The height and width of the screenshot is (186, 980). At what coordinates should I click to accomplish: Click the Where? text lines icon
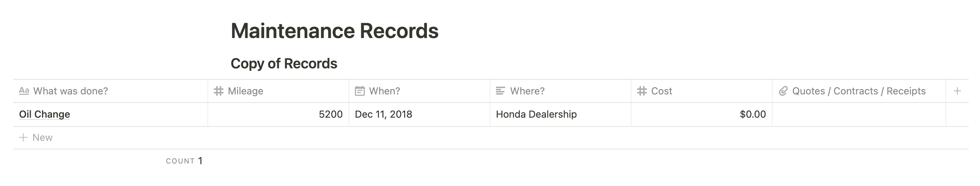click(x=501, y=91)
